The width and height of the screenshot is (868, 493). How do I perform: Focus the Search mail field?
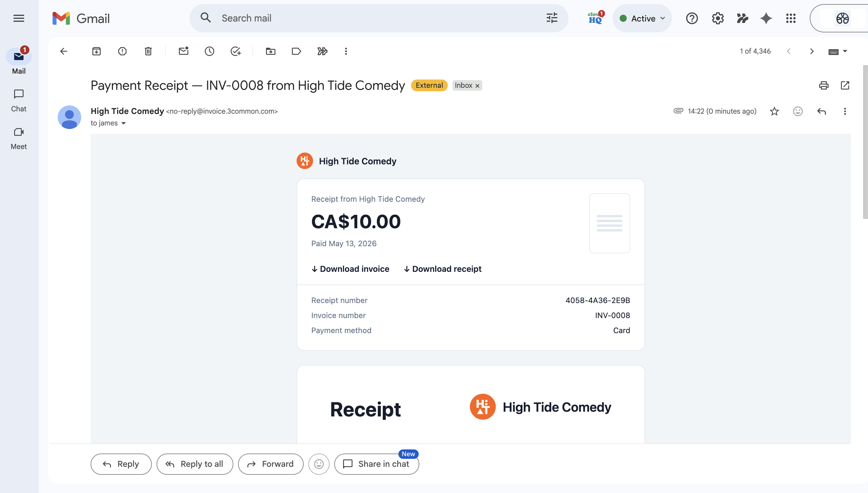[x=378, y=18]
